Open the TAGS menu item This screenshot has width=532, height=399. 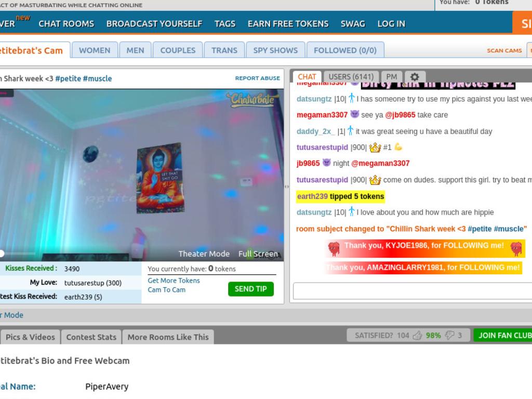point(224,24)
